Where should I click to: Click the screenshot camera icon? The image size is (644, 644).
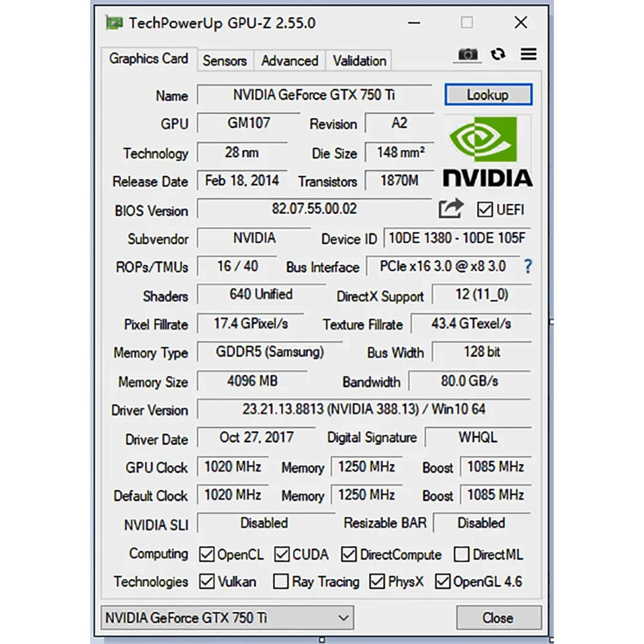pyautogui.click(x=468, y=54)
